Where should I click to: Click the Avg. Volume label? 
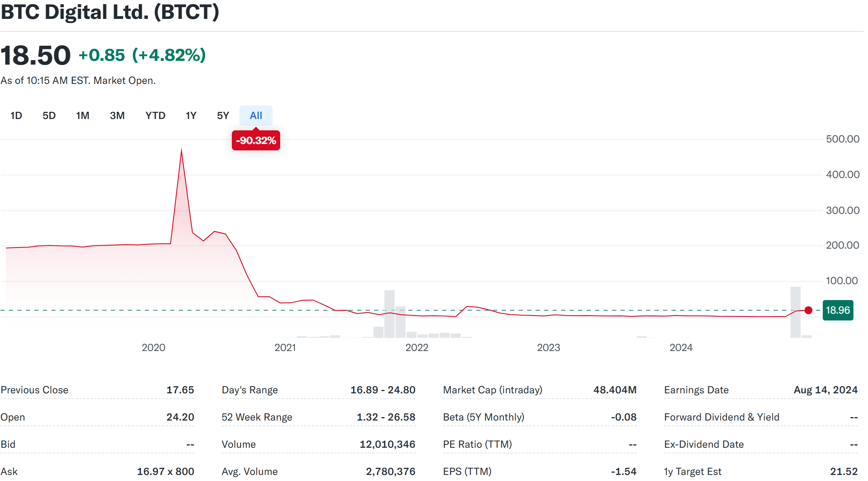(250, 472)
